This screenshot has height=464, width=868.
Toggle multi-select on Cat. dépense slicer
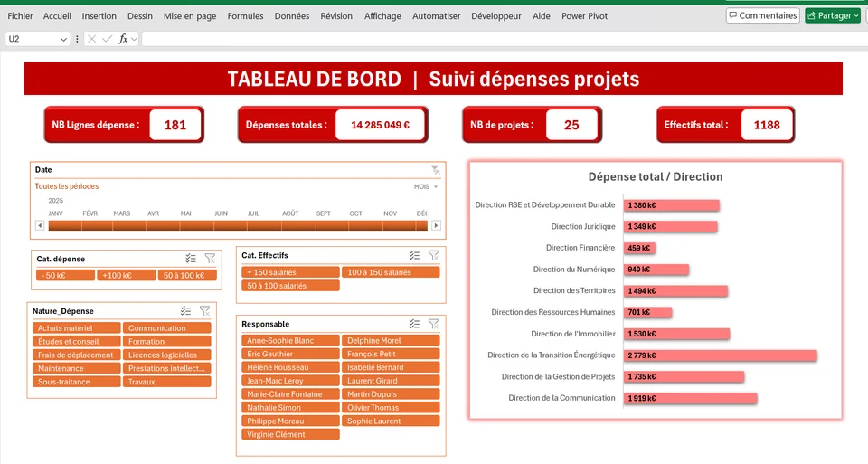[191, 259]
